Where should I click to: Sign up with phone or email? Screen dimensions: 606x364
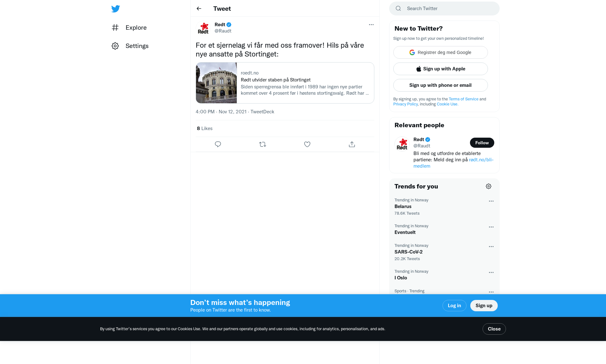pyautogui.click(x=441, y=85)
